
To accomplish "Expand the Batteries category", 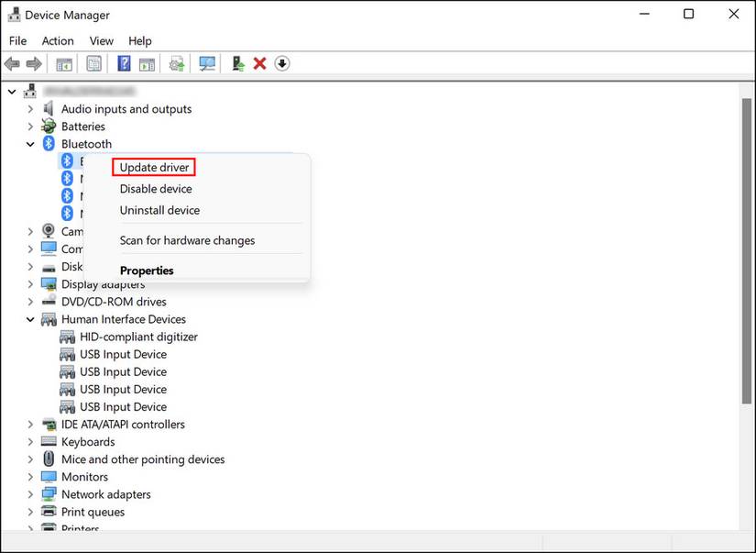I will [30, 127].
